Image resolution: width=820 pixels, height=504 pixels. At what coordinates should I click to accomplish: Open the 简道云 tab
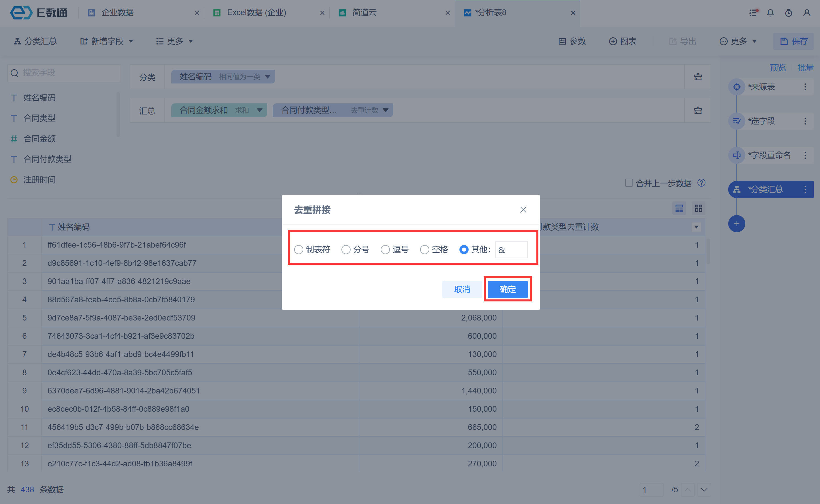[x=364, y=13]
